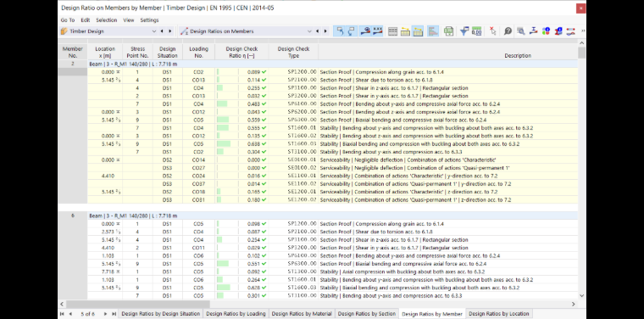
Task: Go to previous table beside Design Ratios on Members
Action: tap(318, 31)
